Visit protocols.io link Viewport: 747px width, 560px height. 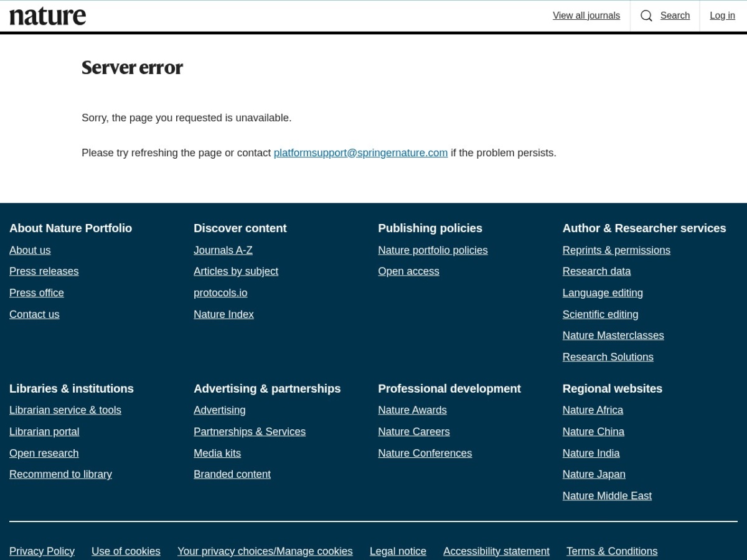coord(220,292)
